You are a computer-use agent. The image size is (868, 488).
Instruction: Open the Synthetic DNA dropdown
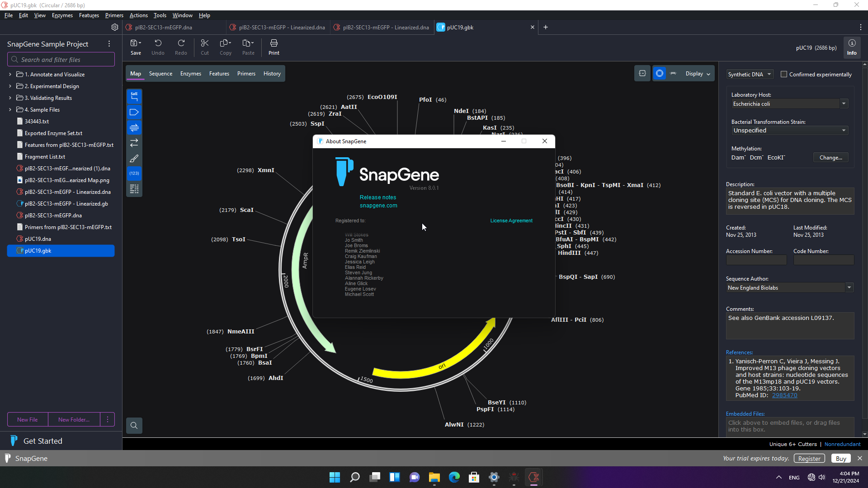click(750, 74)
